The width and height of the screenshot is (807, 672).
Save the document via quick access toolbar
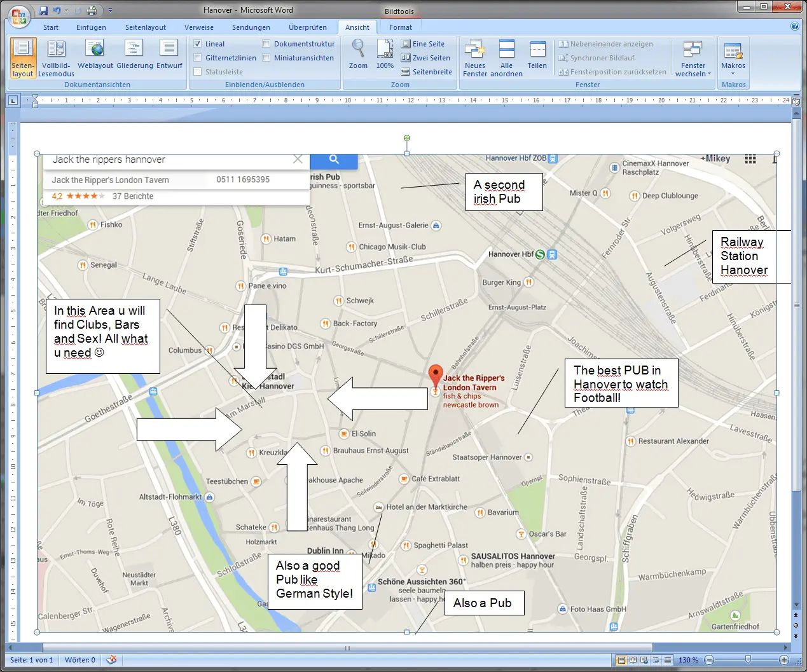(43, 11)
